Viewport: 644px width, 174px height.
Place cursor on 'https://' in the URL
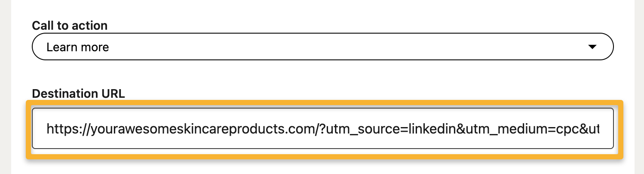click(x=61, y=128)
